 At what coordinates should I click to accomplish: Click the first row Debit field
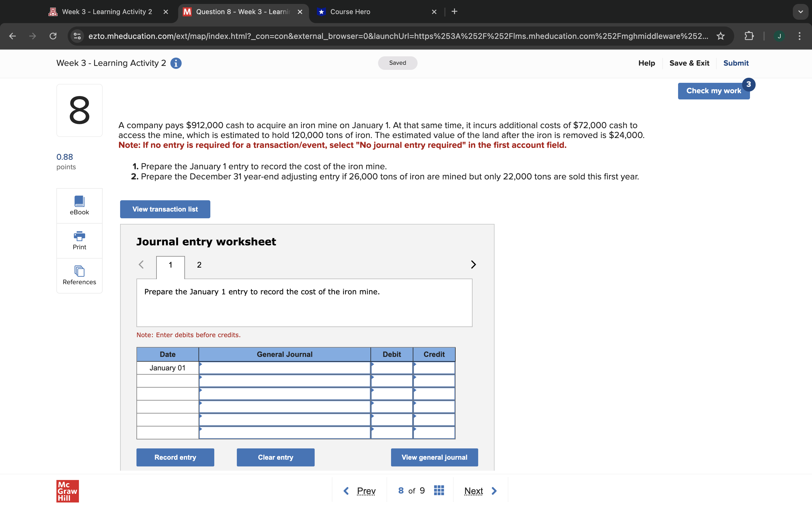(x=392, y=368)
